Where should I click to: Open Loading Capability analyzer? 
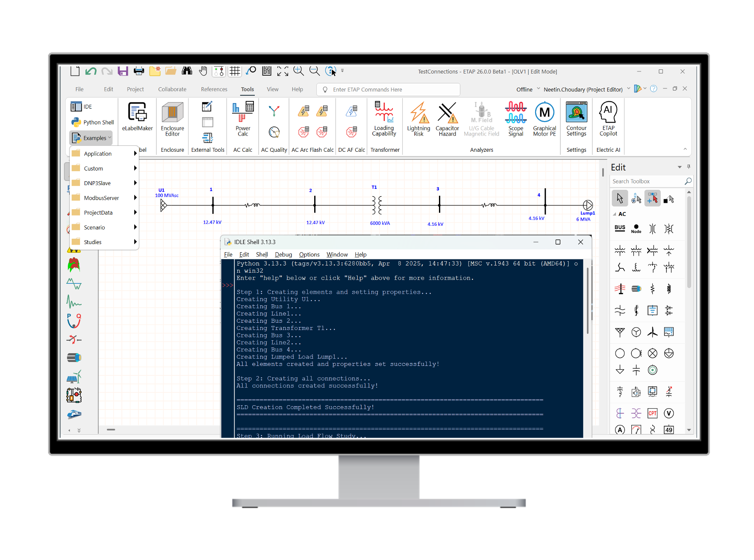pos(384,119)
